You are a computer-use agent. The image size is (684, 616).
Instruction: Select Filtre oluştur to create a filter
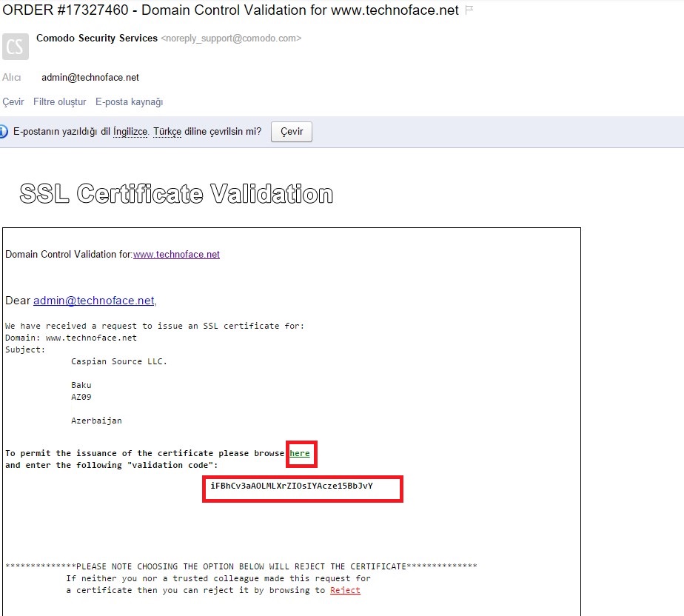(x=60, y=101)
